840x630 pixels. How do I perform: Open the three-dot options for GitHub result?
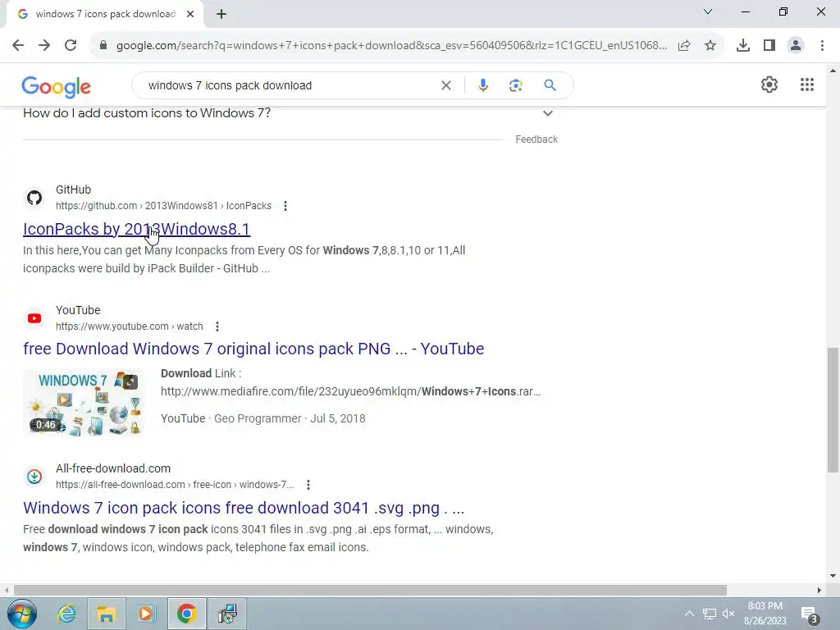point(285,206)
